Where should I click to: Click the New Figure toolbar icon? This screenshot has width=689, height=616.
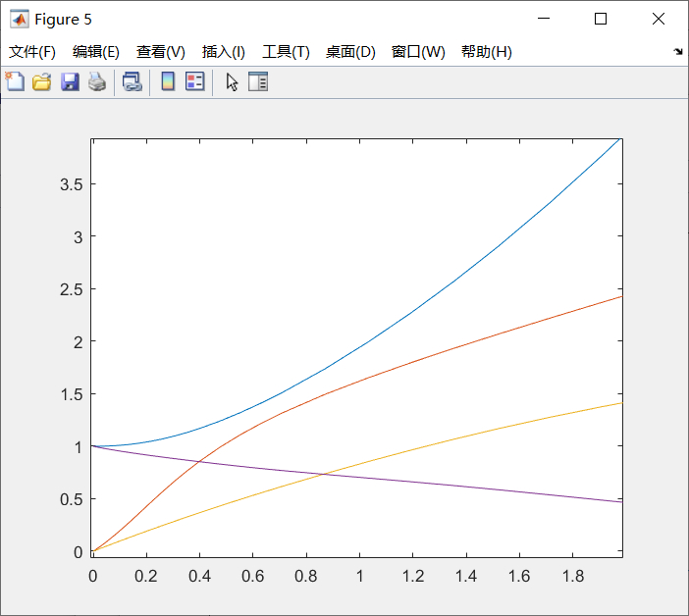[15, 81]
